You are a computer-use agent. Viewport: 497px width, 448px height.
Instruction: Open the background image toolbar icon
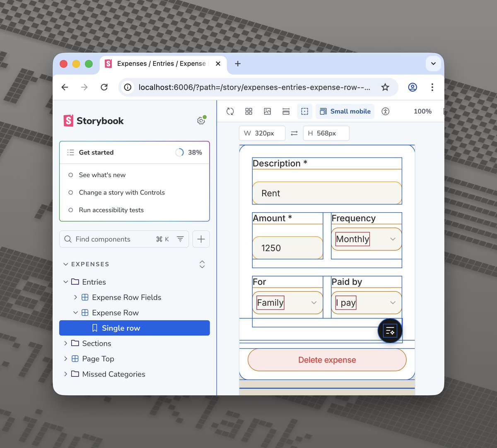pyautogui.click(x=267, y=111)
